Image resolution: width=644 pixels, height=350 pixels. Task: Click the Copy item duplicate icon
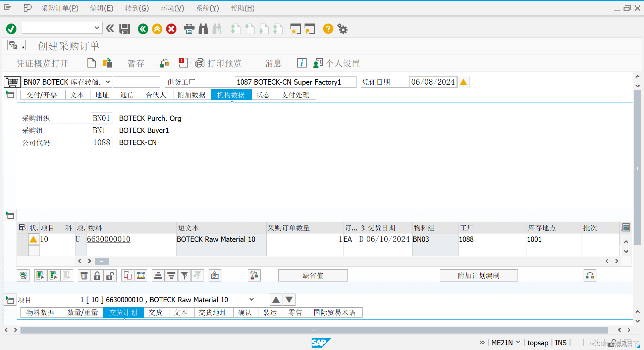coord(128,276)
